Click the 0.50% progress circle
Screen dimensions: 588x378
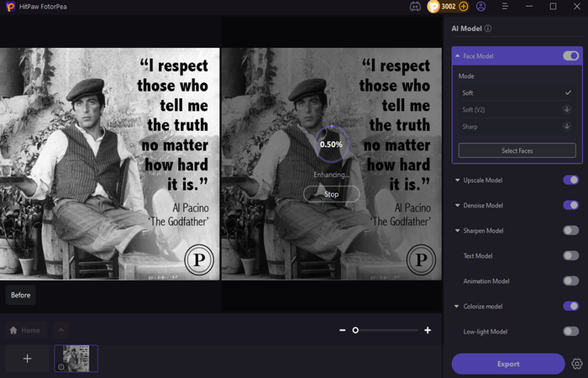pyautogui.click(x=331, y=144)
